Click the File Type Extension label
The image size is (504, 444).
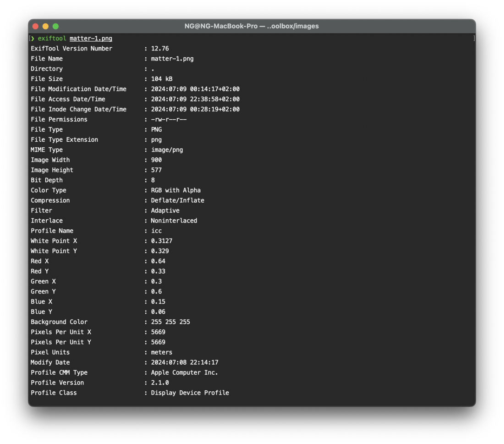[64, 139]
